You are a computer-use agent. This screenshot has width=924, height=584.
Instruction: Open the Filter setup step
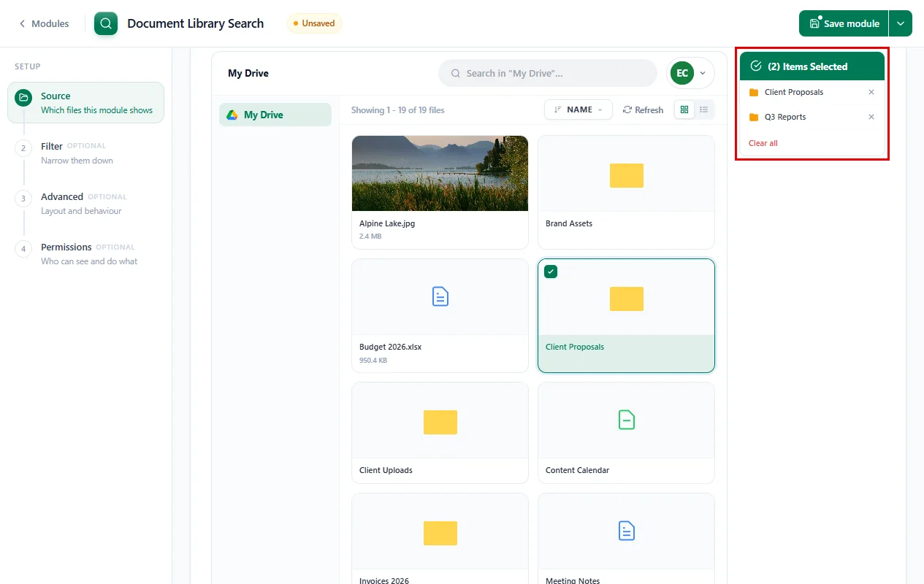click(85, 153)
